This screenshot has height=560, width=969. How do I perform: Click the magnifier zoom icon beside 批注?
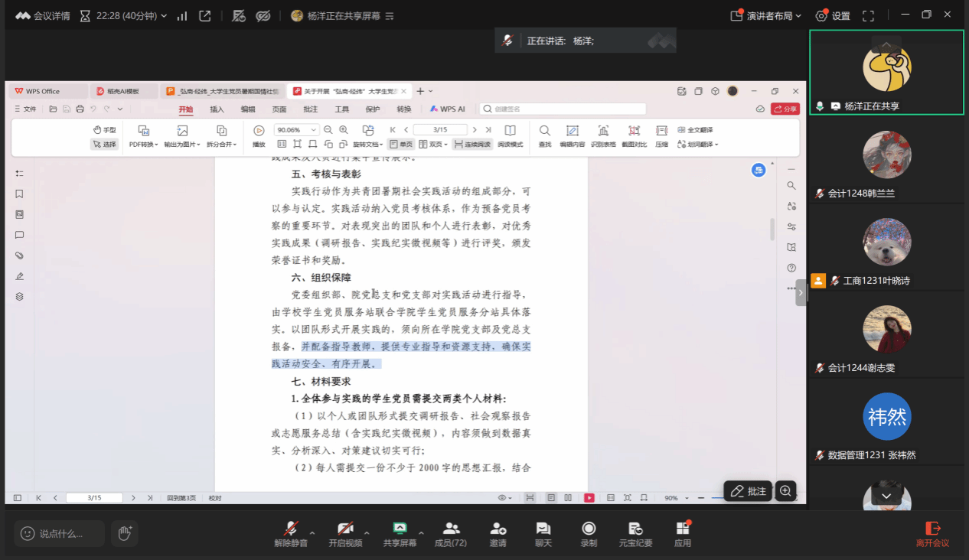786,491
